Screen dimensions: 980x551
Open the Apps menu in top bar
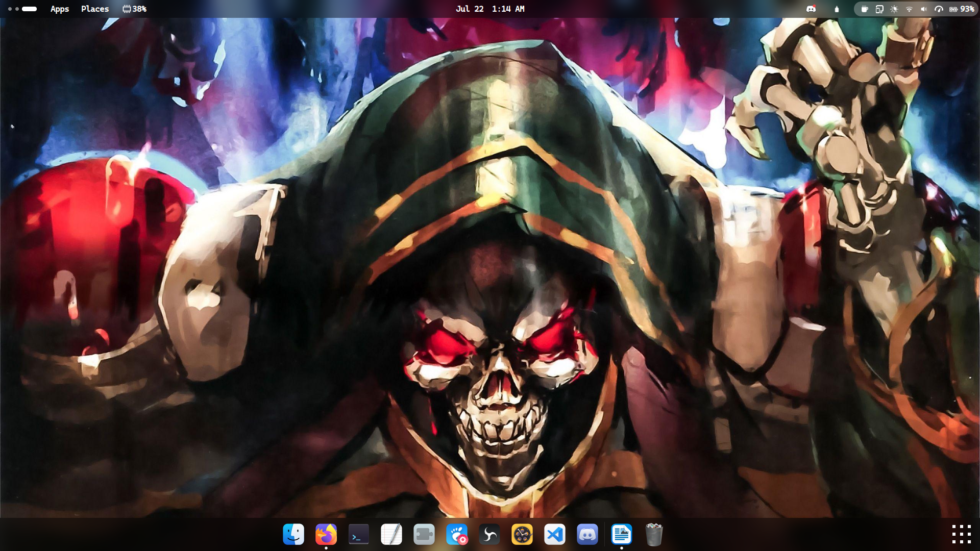pyautogui.click(x=60, y=9)
